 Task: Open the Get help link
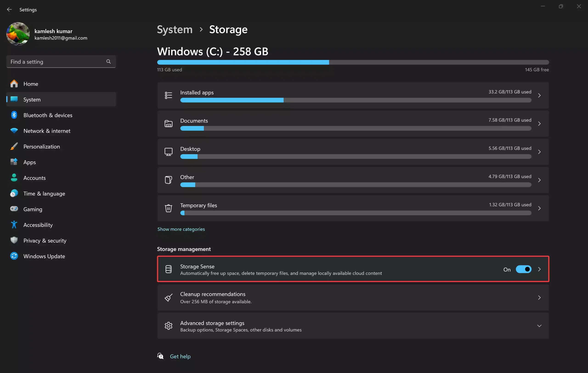[x=180, y=356]
